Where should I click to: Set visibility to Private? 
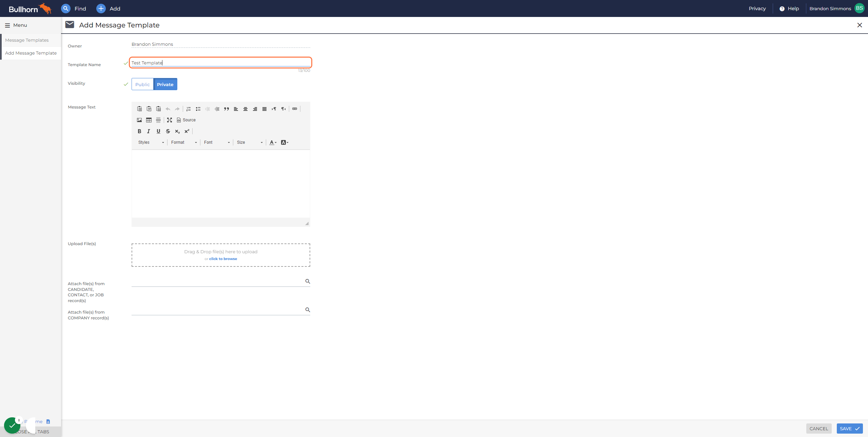tap(165, 84)
